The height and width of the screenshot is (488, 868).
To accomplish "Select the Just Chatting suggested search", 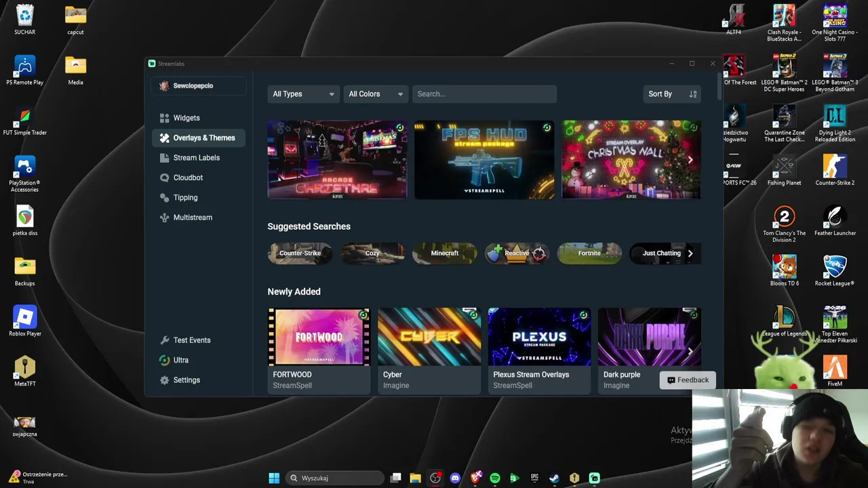I will coord(662,253).
